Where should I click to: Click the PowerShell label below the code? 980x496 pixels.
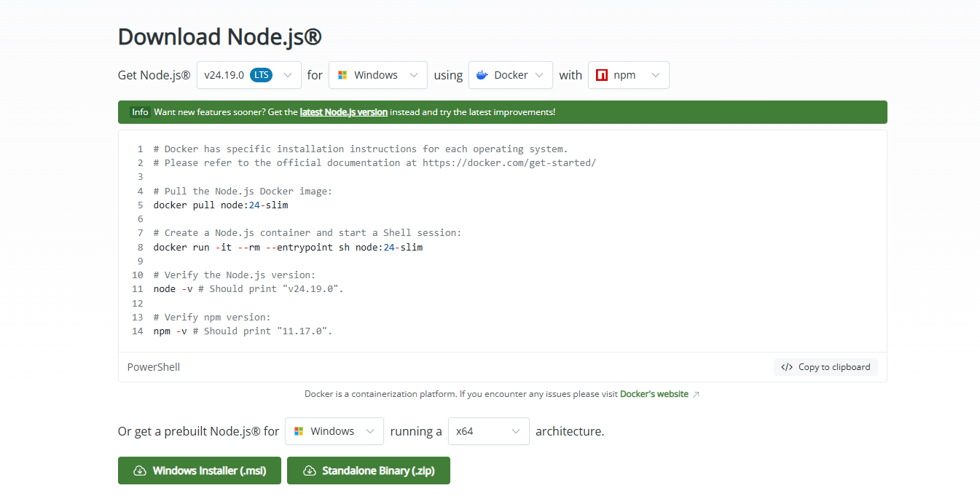[x=154, y=367]
